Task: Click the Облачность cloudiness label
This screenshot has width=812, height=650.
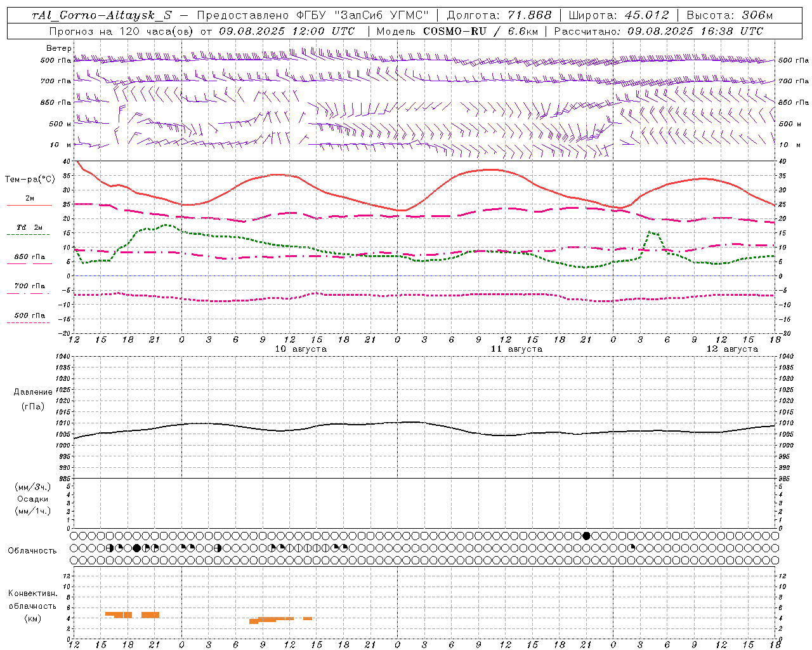Action: pos(32,551)
